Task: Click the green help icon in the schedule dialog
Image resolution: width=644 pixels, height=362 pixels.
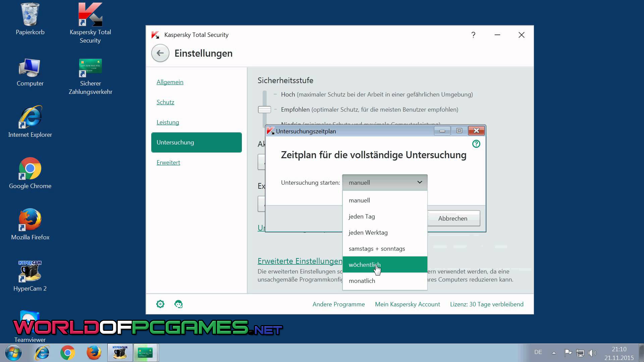Action: point(476,144)
